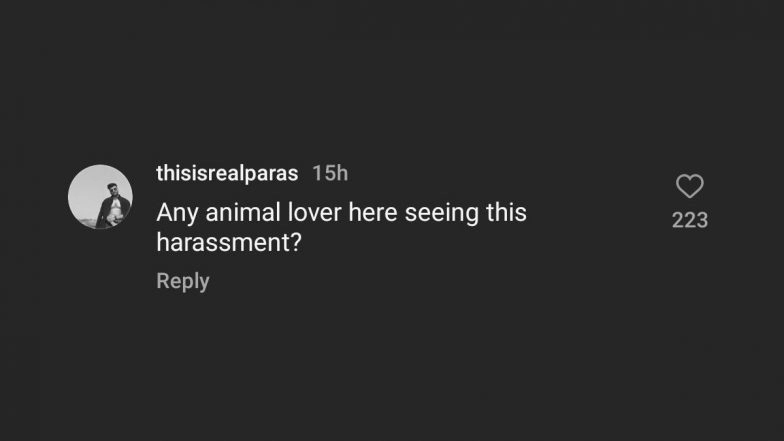
Task: Reply to the thisisrealparas comment
Action: coord(182,281)
